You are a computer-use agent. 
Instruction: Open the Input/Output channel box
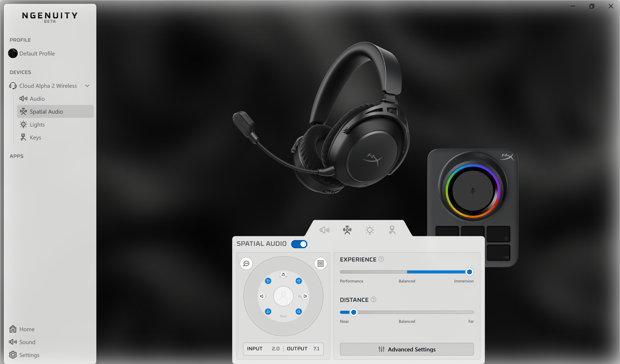point(283,349)
